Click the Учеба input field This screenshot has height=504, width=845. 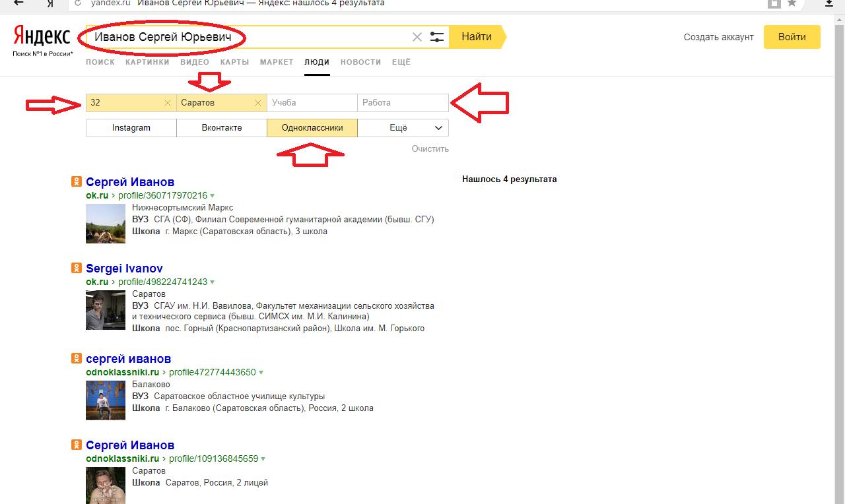pos(312,103)
